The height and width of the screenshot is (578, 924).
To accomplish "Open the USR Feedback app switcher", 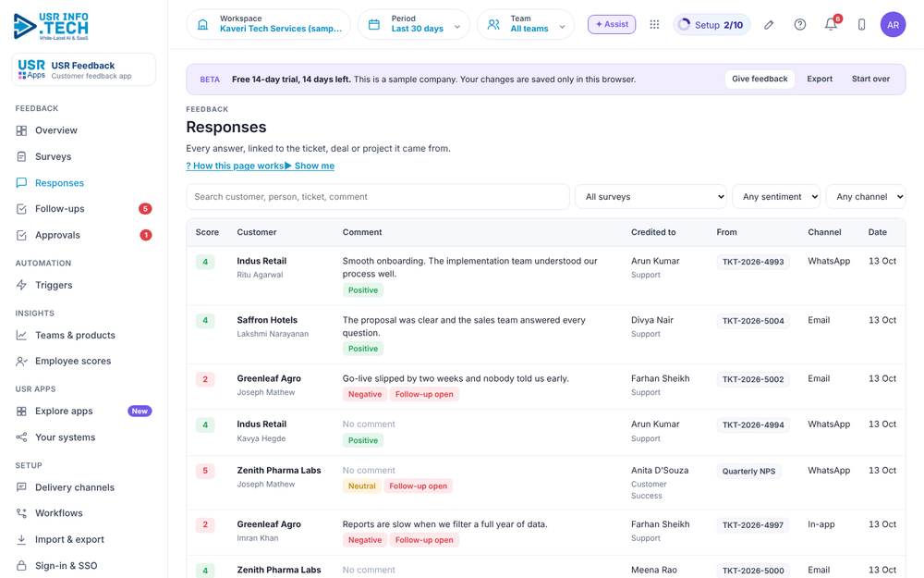I will tap(84, 69).
